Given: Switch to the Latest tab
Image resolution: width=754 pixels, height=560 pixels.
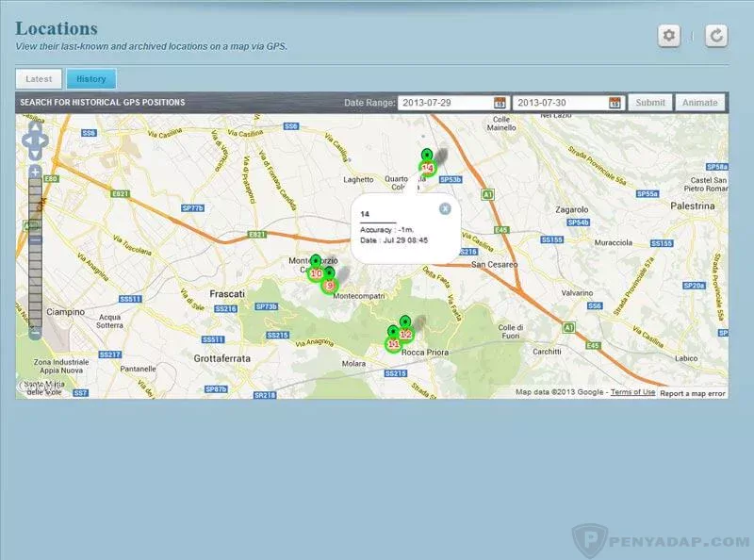Looking at the screenshot, I should tap(40, 79).
